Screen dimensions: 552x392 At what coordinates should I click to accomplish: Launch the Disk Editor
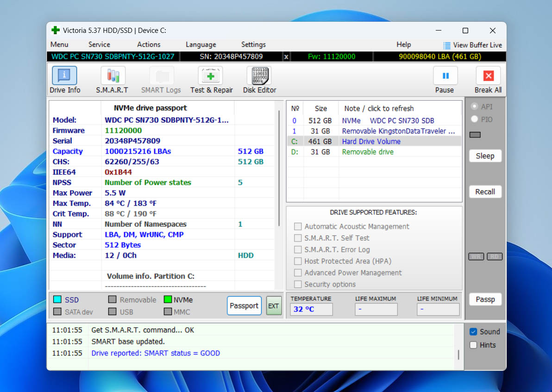point(260,76)
